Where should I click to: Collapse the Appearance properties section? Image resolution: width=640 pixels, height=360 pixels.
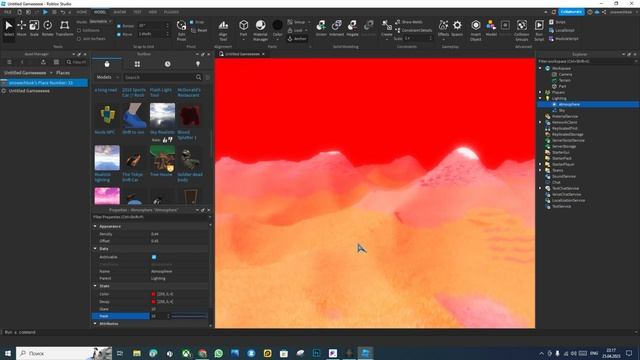tap(95, 226)
